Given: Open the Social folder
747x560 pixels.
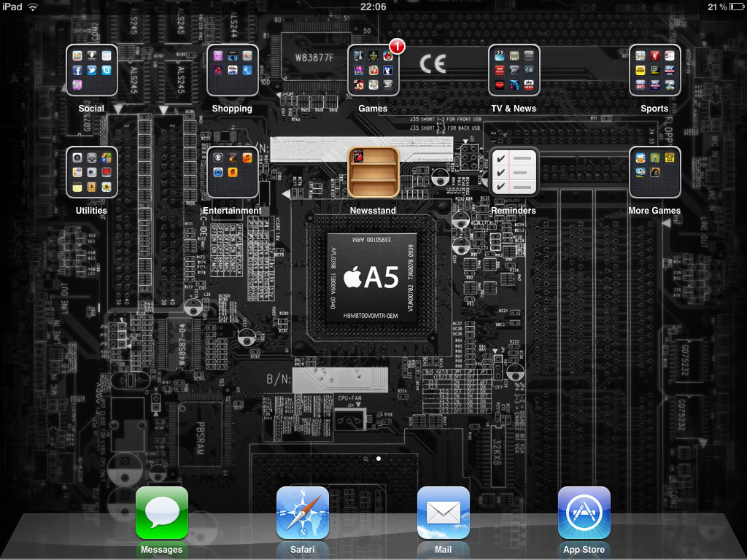Looking at the screenshot, I should (91, 70).
